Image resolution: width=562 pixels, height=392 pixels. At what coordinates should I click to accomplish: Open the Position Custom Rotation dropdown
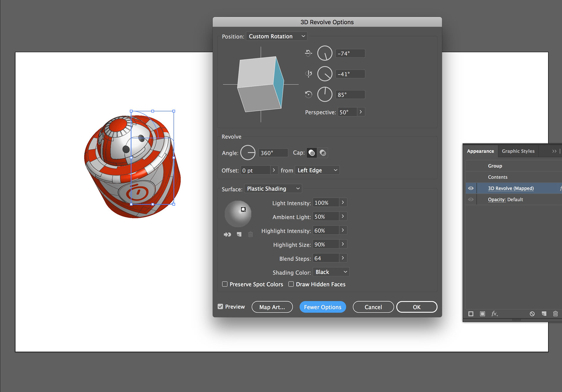[277, 36]
